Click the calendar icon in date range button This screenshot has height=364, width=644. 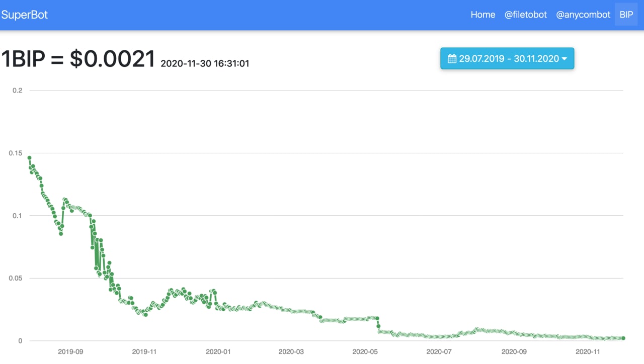[x=452, y=58]
